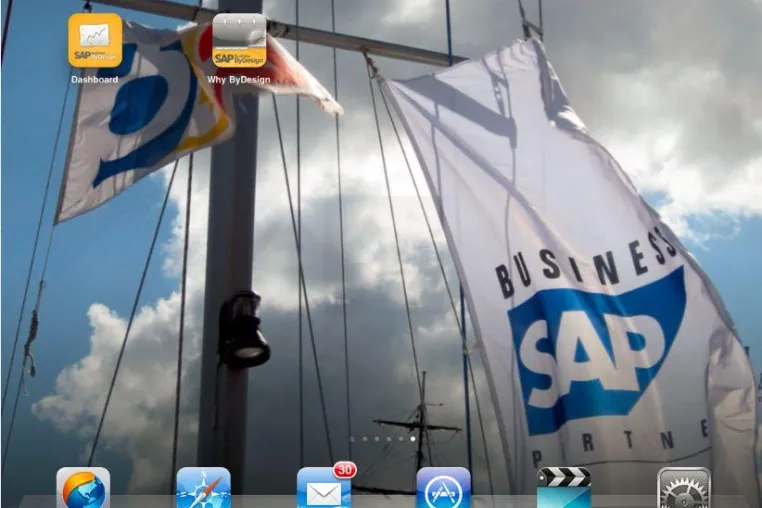Open the globe browser app in the dock
Image resolution: width=762 pixels, height=508 pixels.
83,488
